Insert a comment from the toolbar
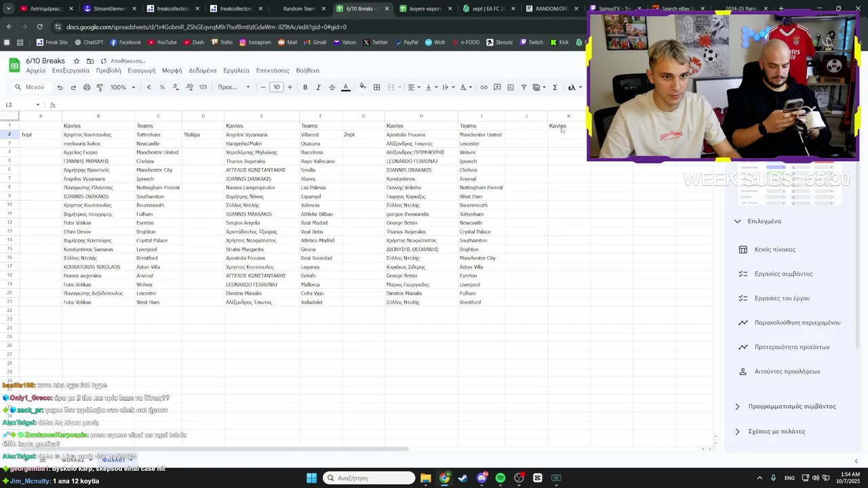 click(x=497, y=87)
